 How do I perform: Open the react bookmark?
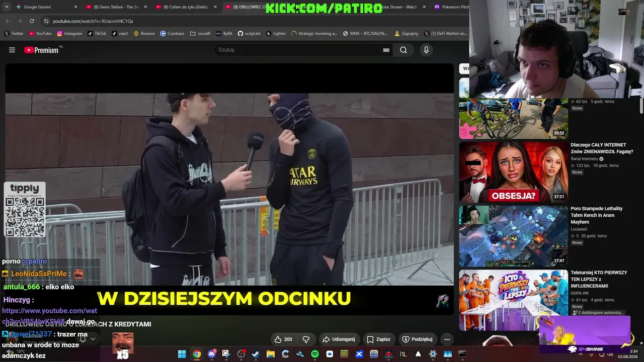pos(120,34)
